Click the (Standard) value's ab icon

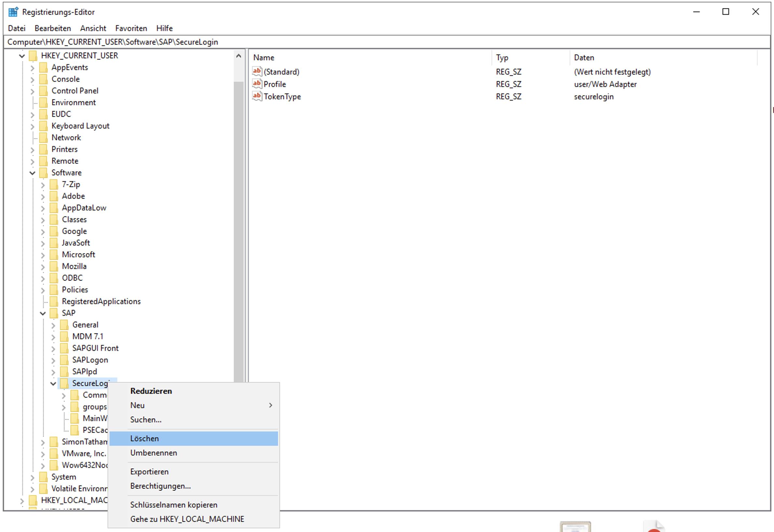tap(256, 71)
